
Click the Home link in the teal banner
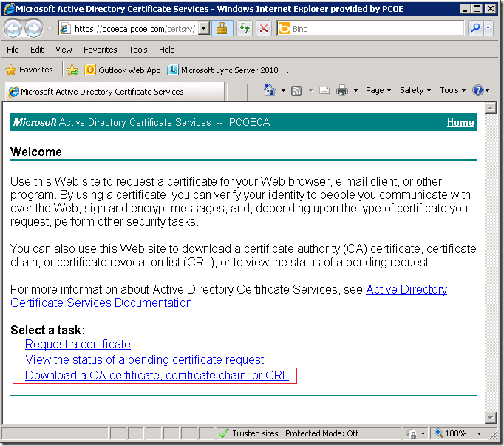click(x=460, y=122)
